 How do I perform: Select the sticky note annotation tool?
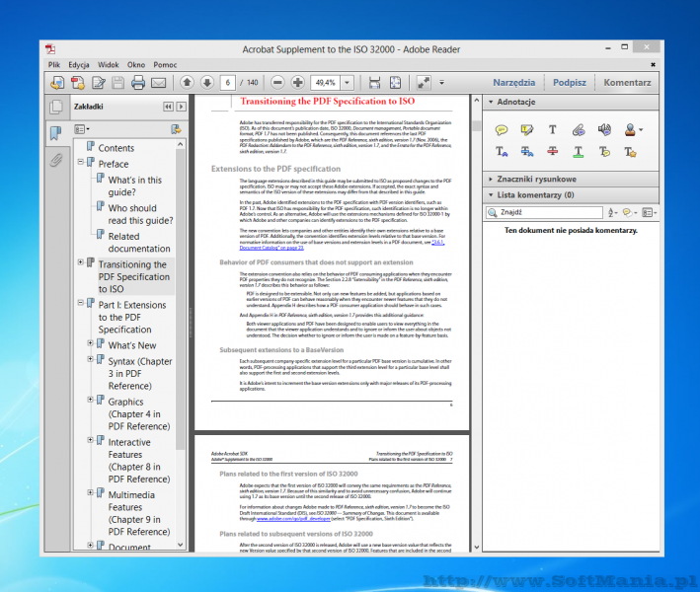[502, 130]
